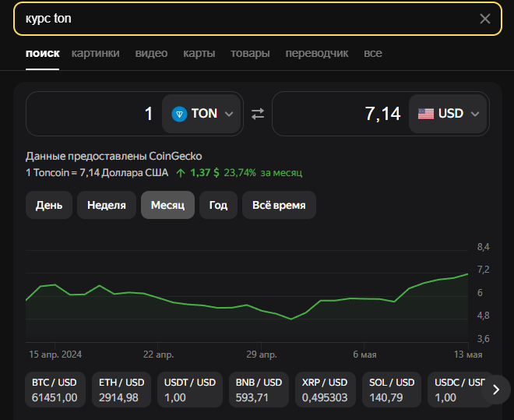Open the XRP / USD rate card

coord(326,390)
